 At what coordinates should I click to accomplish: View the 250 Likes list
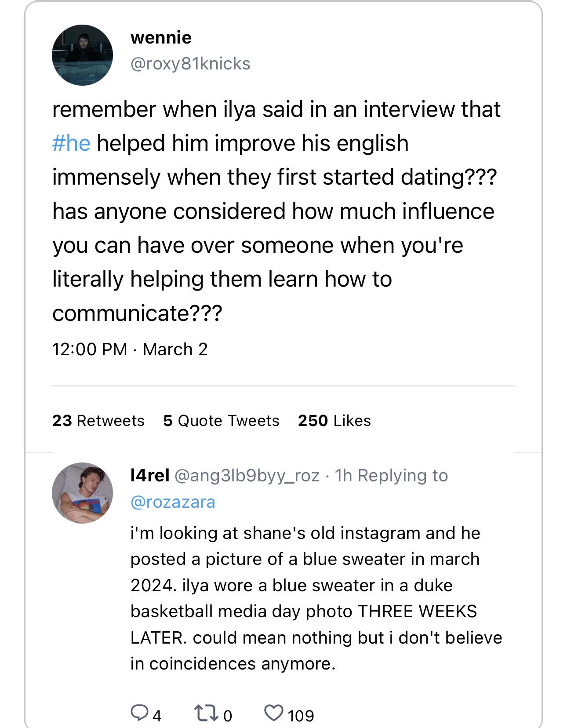(334, 421)
